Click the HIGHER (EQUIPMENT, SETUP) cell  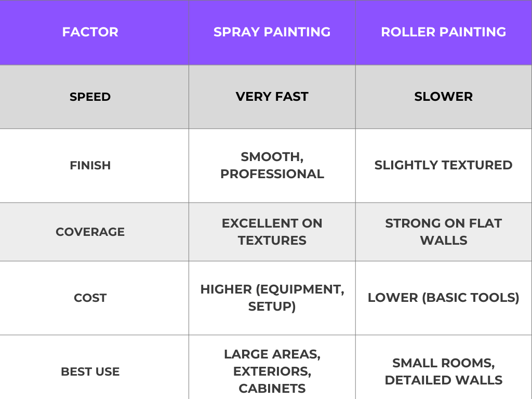click(272, 298)
